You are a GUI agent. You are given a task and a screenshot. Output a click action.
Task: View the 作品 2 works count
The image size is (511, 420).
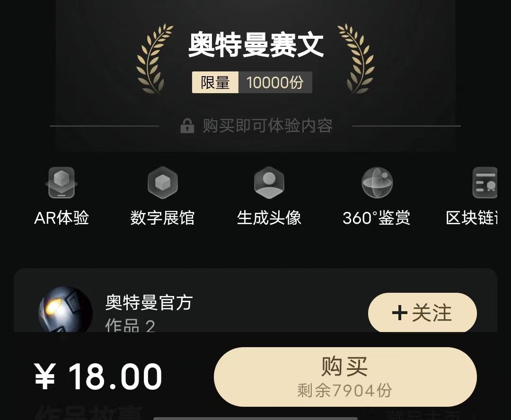point(130,325)
